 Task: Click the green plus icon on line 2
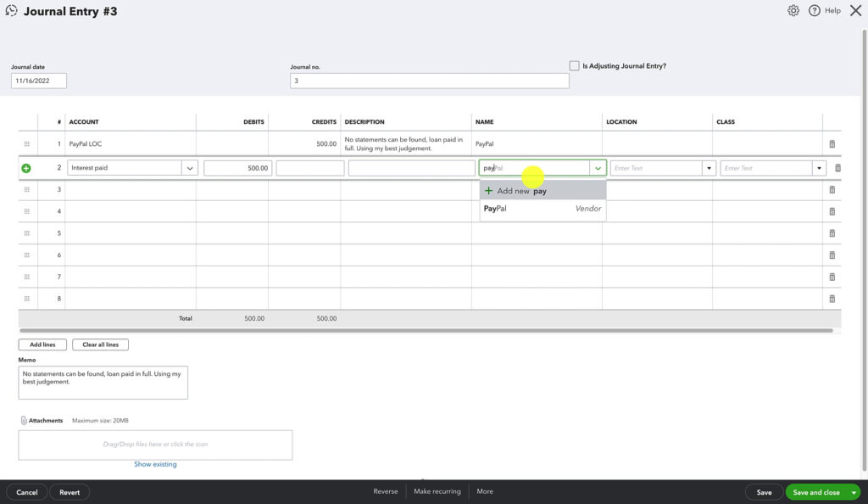coord(25,167)
